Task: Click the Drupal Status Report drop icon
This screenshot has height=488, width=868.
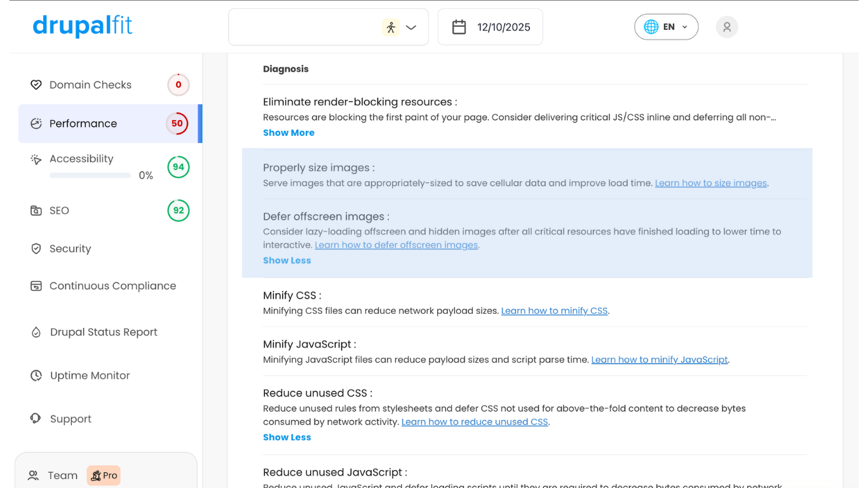Action: pos(36,332)
